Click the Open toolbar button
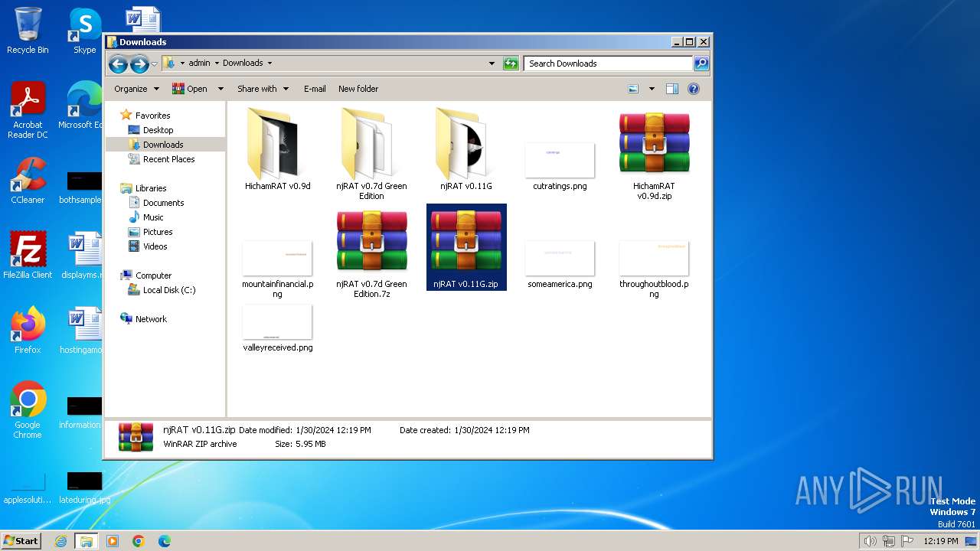This screenshot has width=980, height=551. (x=190, y=89)
